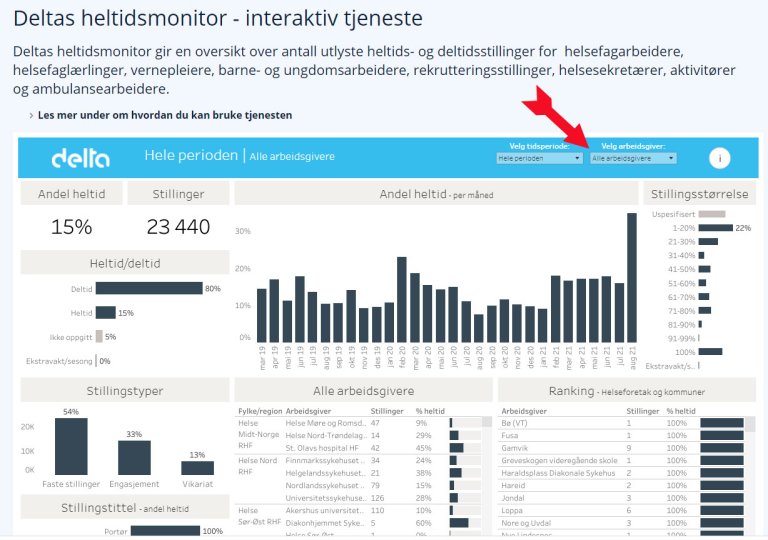Click the 'Alle arbeidsgivere' banner subtitle
Image resolution: width=768 pixels, height=540 pixels.
click(x=292, y=156)
